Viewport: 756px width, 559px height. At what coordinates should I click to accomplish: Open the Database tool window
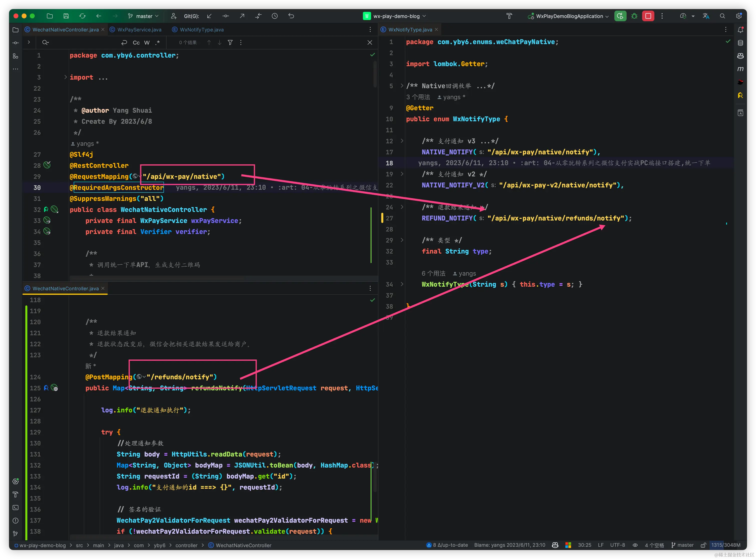[740, 43]
